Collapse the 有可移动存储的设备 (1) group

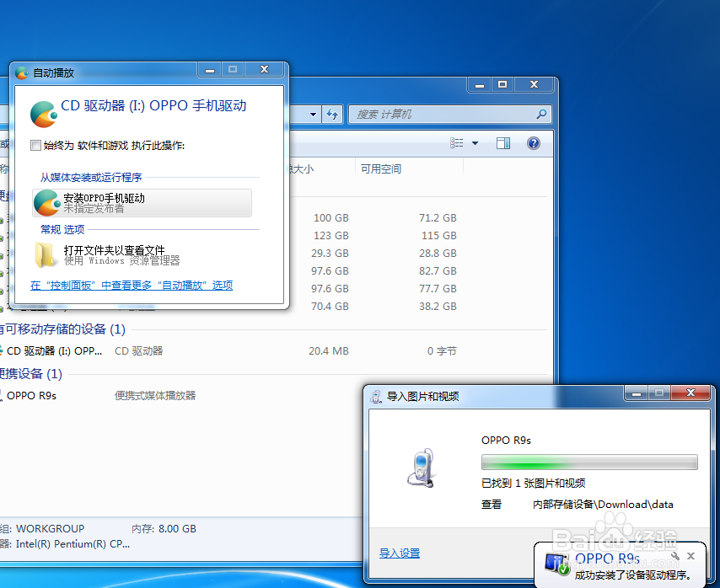point(62,329)
